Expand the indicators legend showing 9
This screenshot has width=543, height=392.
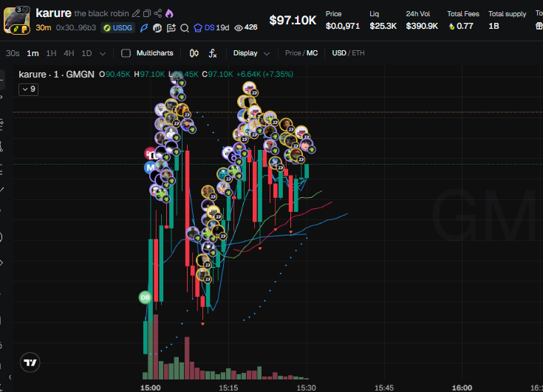tap(28, 89)
